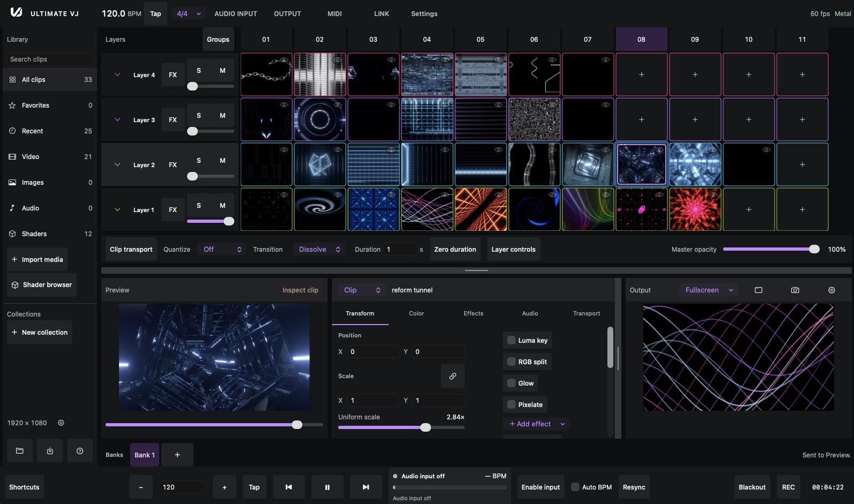Toggle the Auto BPM checkbox

(x=575, y=487)
